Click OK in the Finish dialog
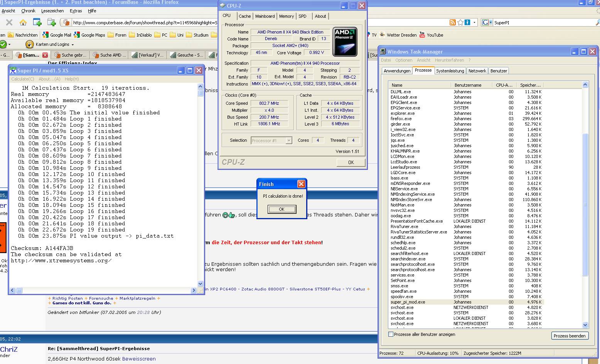 [x=282, y=209]
